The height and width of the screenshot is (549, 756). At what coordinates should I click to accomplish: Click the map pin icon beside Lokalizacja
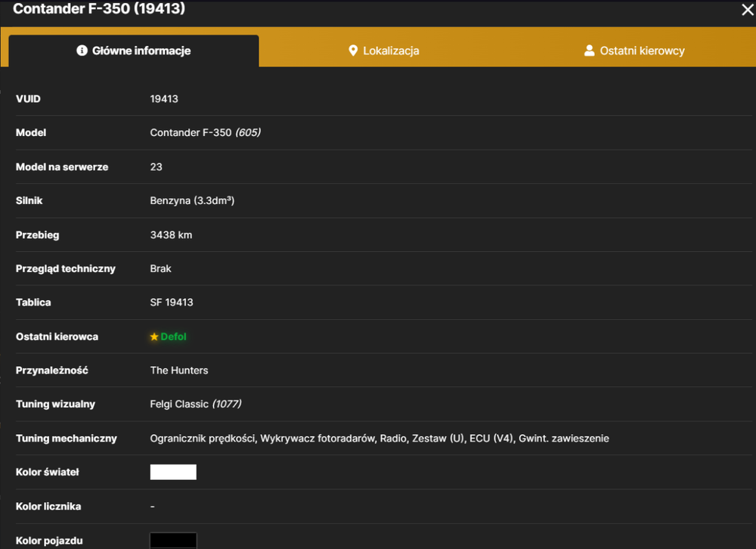[x=353, y=51]
